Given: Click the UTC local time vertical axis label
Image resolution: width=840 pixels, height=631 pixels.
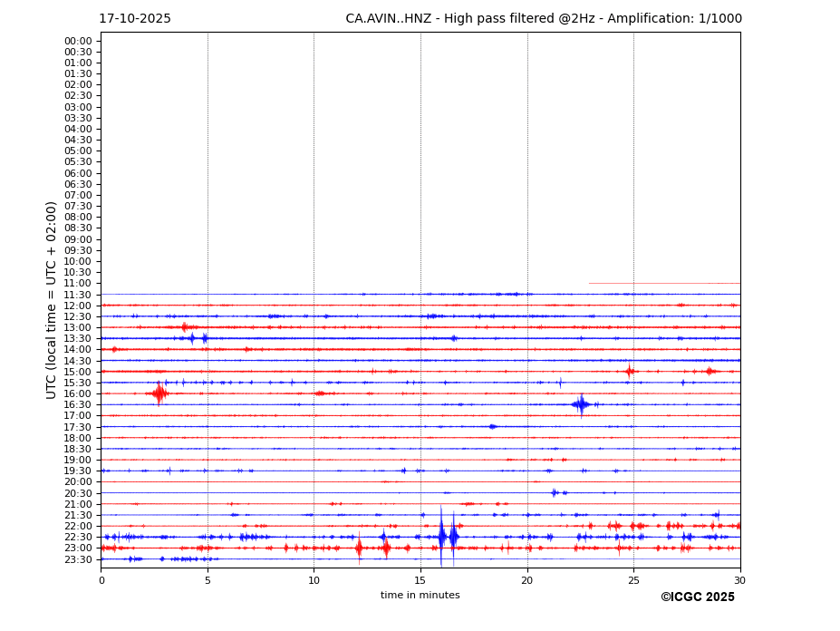Looking at the screenshot, I should click(x=52, y=299).
